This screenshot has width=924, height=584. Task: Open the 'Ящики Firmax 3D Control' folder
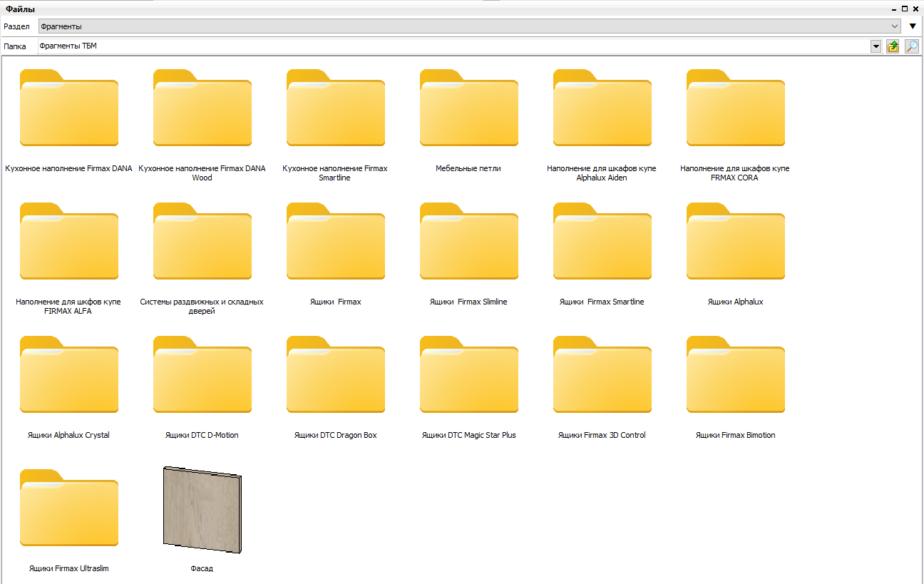[602, 375]
